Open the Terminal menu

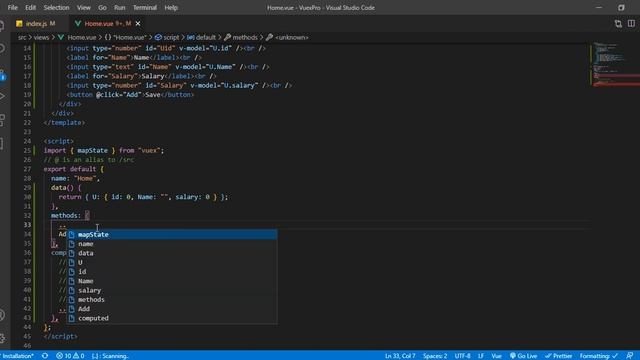click(x=144, y=7)
